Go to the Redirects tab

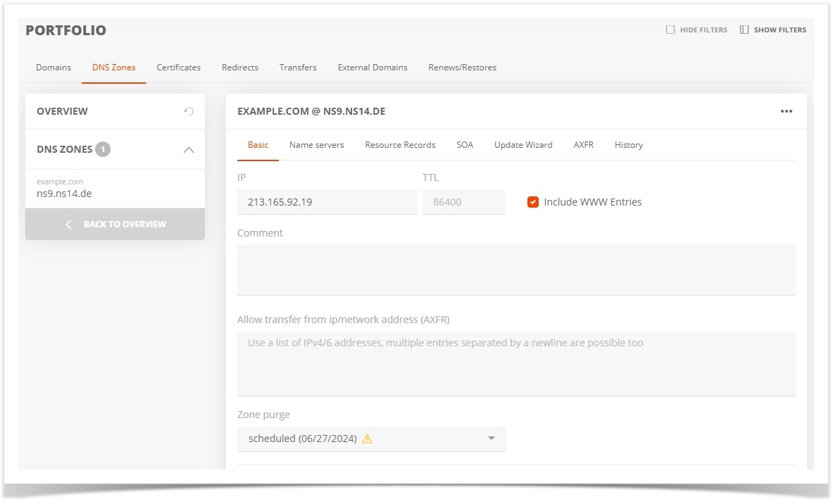click(x=240, y=68)
